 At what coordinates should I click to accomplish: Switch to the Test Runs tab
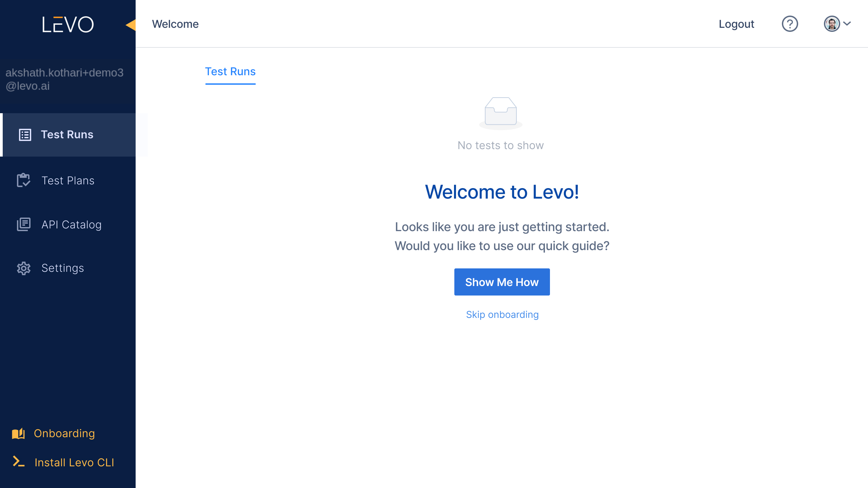[x=230, y=72]
